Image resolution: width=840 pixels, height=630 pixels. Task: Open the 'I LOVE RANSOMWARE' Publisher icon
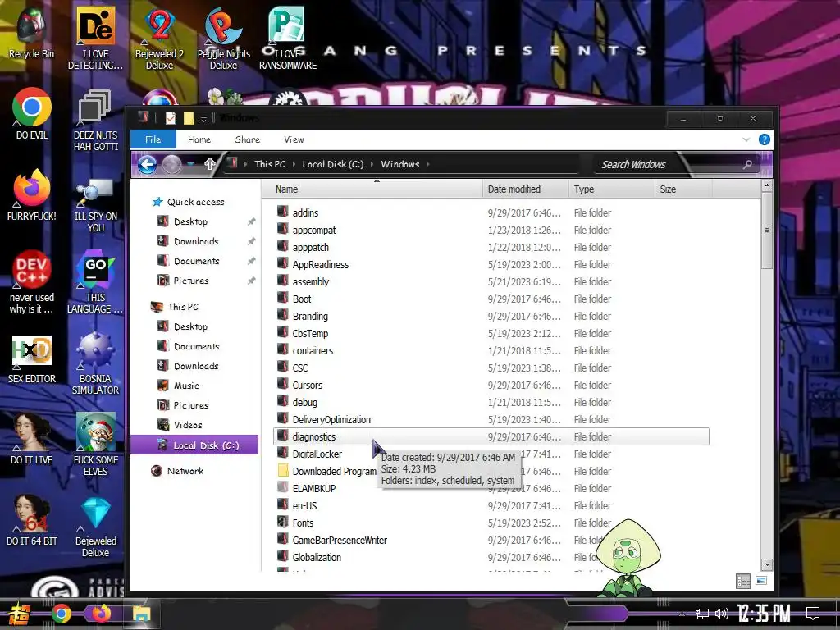point(288,38)
